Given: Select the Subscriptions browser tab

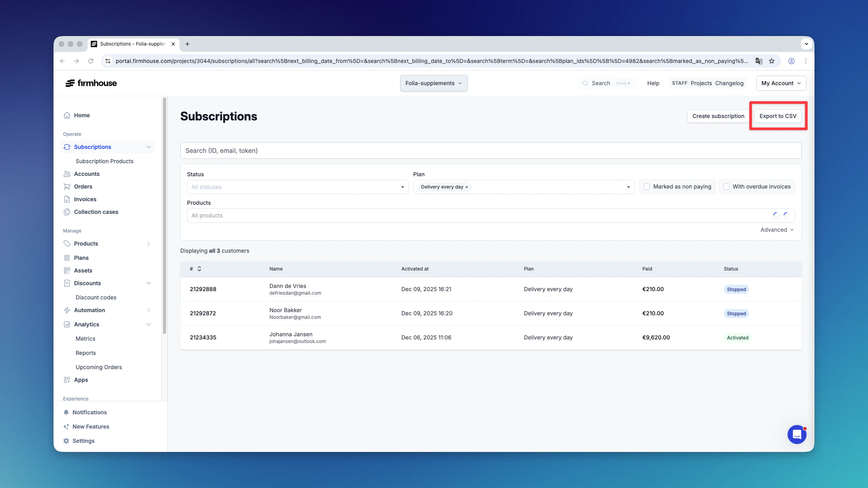Looking at the screenshot, I should pos(133,44).
